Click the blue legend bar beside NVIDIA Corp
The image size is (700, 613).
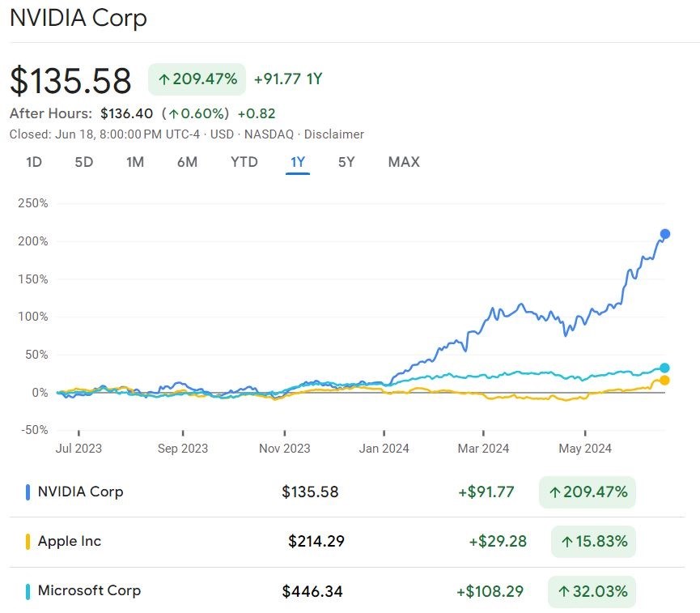28,492
